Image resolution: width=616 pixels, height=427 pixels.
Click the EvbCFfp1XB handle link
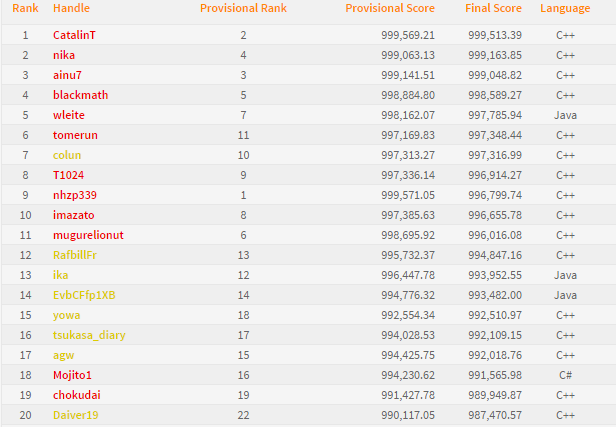84,295
